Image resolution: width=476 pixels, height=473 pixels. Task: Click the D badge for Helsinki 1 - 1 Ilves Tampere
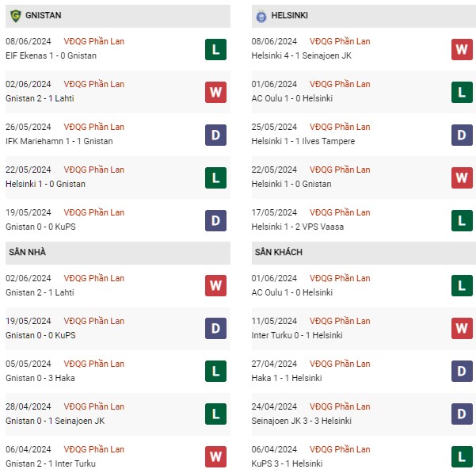(462, 135)
